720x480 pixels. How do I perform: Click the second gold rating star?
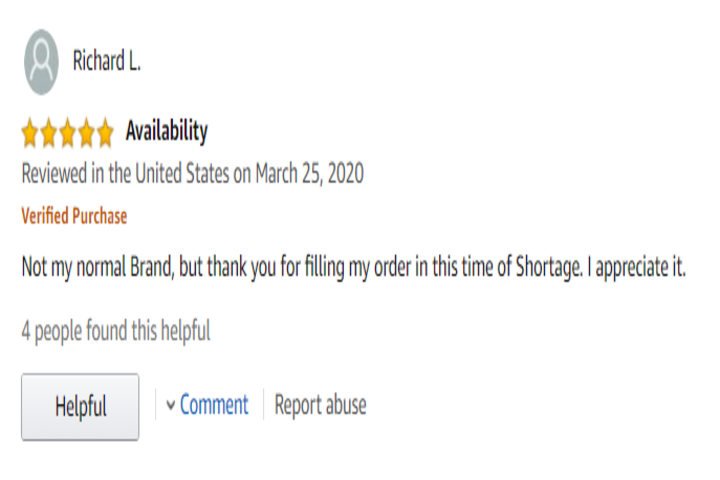click(49, 133)
